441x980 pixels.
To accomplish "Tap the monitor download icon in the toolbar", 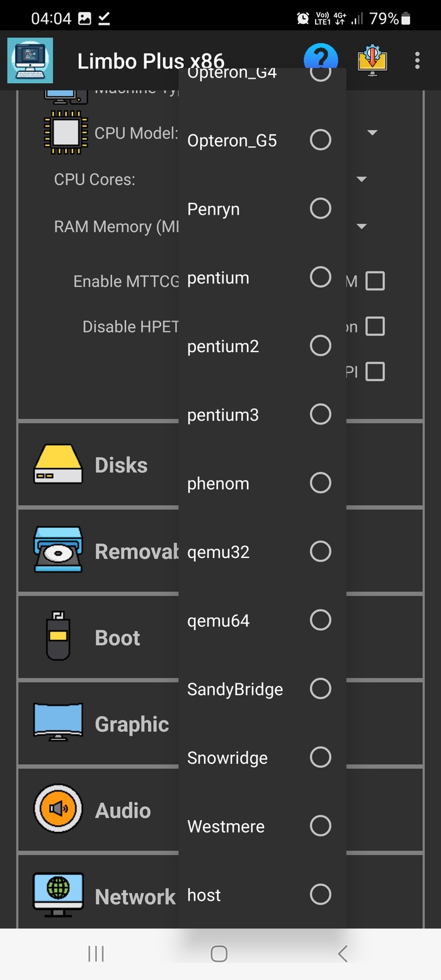I will point(372,60).
